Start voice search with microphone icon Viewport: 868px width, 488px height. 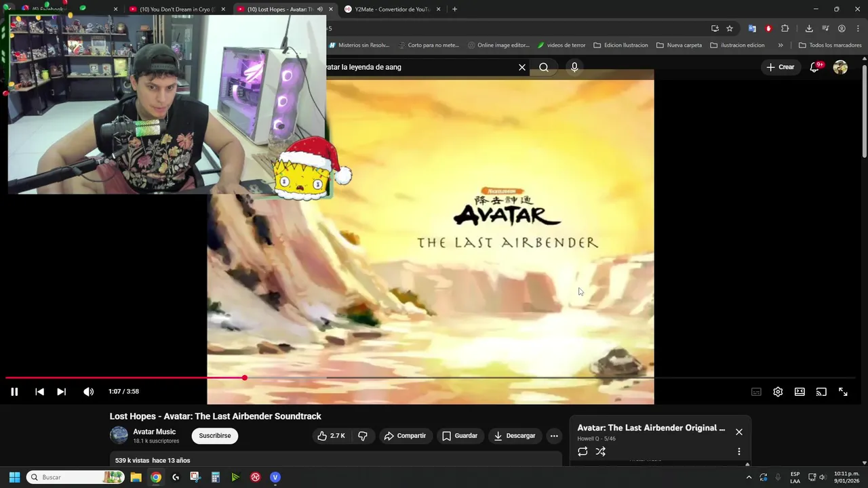(x=574, y=67)
